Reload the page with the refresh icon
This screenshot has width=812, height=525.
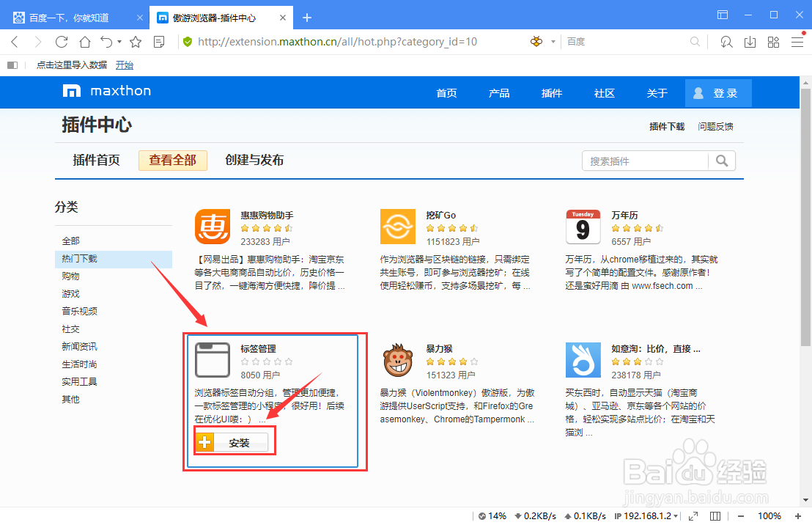(62, 42)
